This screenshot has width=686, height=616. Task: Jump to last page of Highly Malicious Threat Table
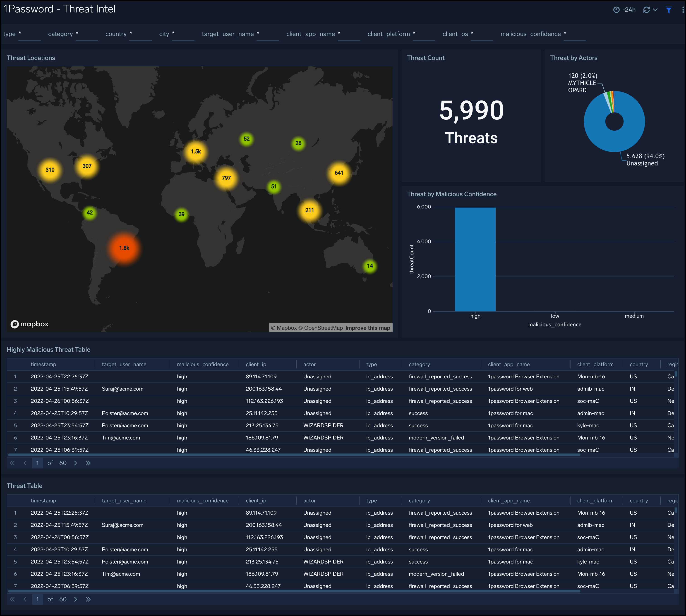pos(88,463)
